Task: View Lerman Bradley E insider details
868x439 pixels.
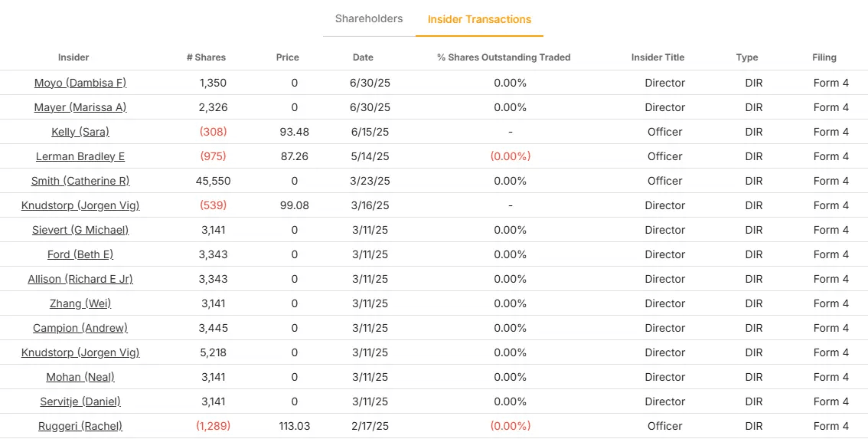Action: [80, 156]
